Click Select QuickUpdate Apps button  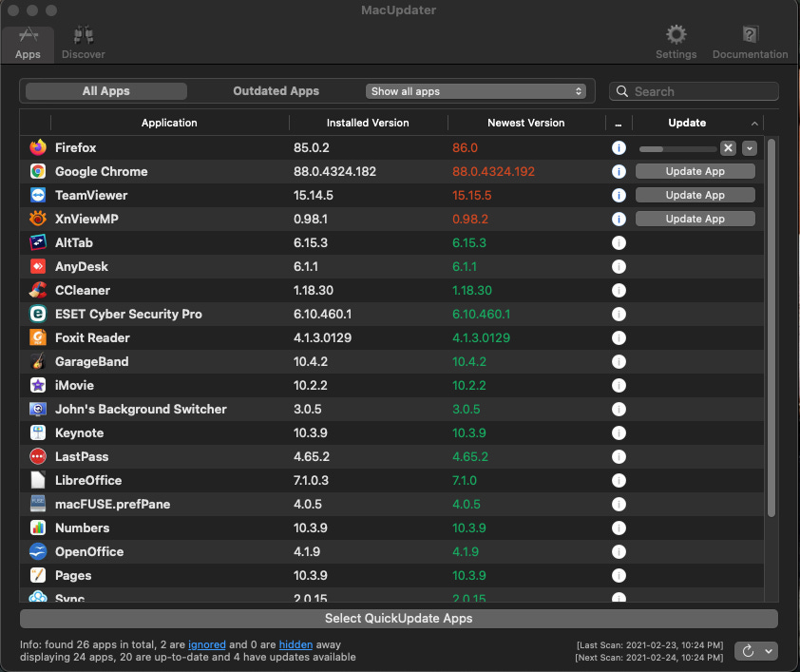[399, 619]
